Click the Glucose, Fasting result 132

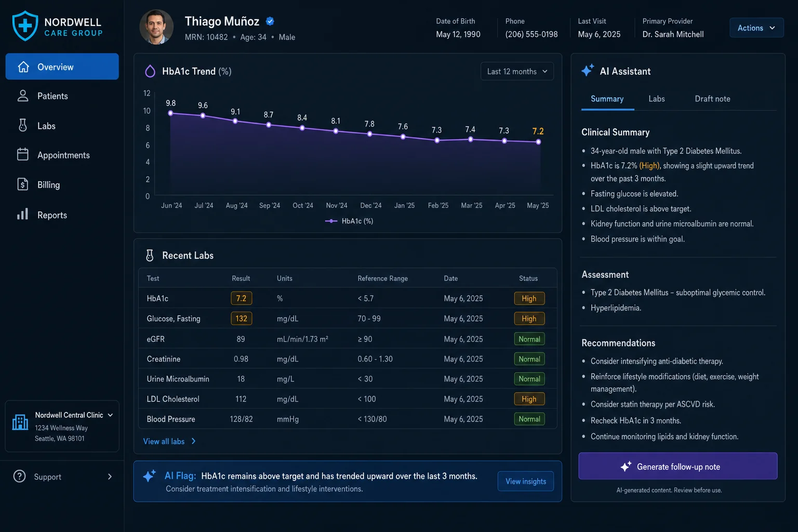(x=241, y=318)
